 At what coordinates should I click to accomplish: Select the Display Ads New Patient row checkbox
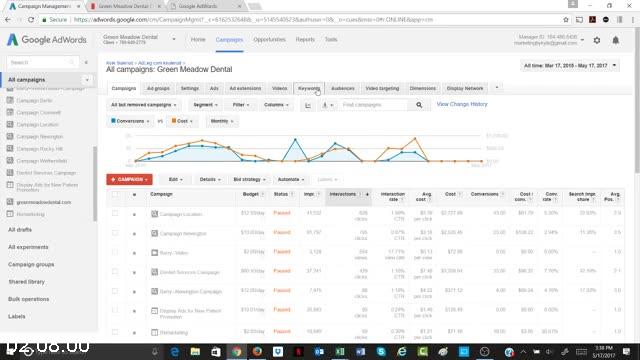pos(115,310)
